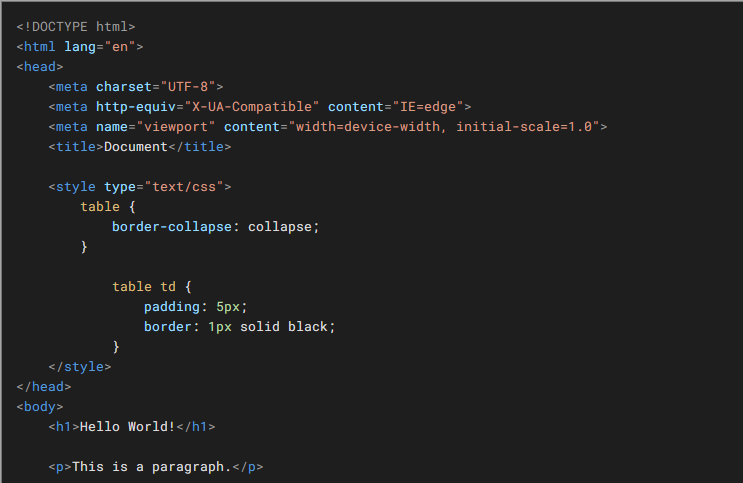The width and height of the screenshot is (743, 483).
Task: Click the text/css type value
Action: 184,187
